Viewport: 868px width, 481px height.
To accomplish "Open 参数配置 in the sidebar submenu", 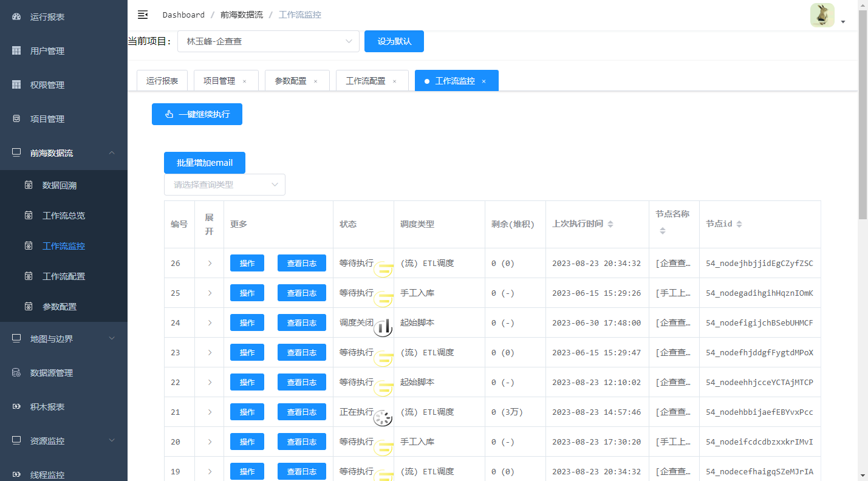I will coord(64,307).
